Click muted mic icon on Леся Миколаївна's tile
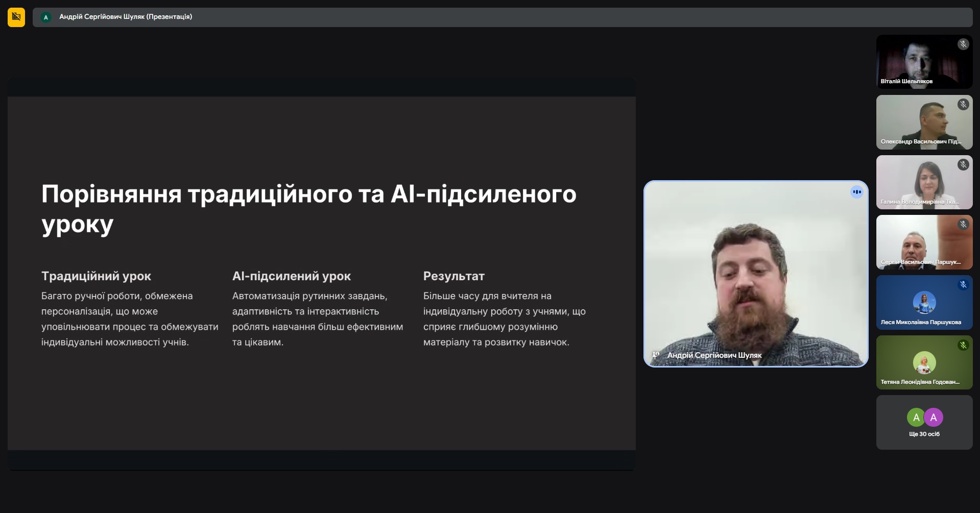This screenshot has width=980, height=513. tap(963, 285)
